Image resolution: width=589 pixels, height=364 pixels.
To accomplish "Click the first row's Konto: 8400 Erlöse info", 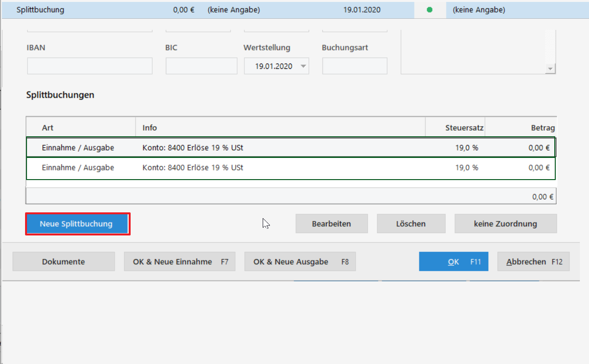I will click(x=193, y=148).
